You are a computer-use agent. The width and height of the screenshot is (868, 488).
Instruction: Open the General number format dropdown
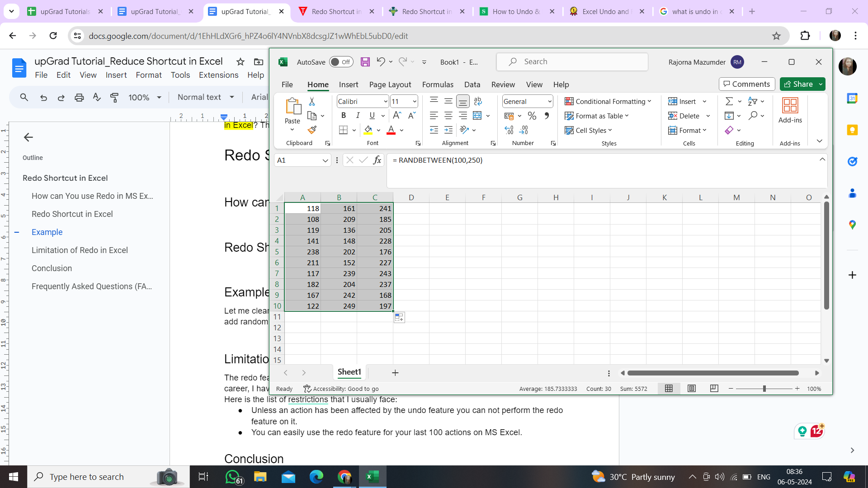pos(549,102)
